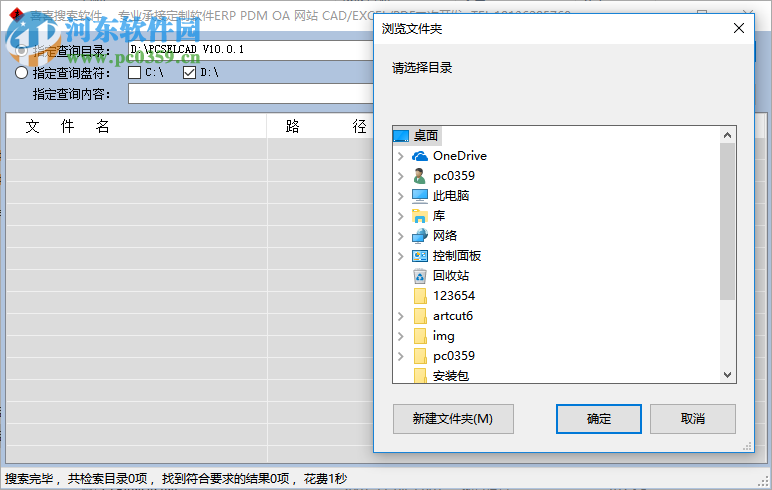Select the 控制面板 label
772x490 pixels.
pos(457,256)
